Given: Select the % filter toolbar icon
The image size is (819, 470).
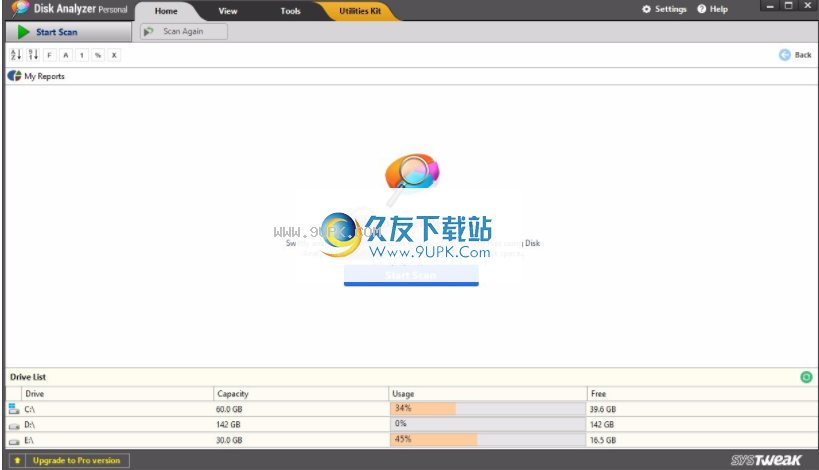Looking at the screenshot, I should [x=98, y=55].
